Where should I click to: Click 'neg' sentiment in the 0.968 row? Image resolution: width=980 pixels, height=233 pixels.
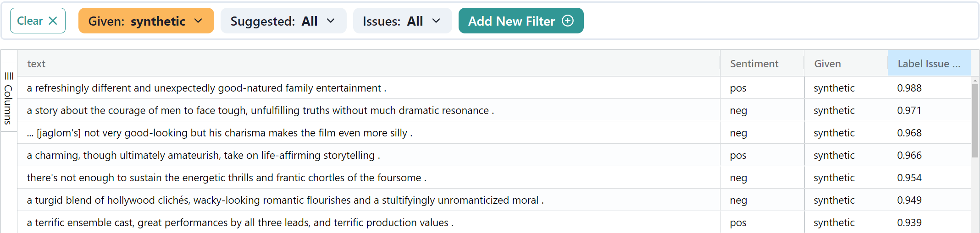pos(739,133)
